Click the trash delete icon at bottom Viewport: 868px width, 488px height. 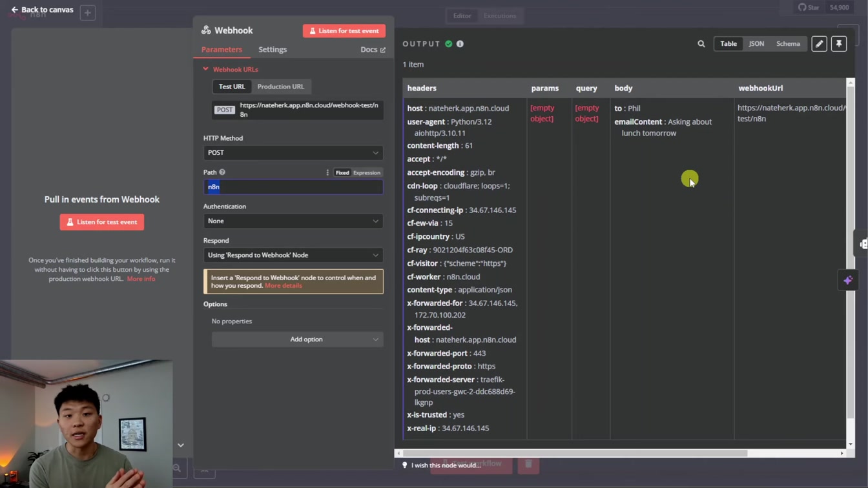click(528, 463)
